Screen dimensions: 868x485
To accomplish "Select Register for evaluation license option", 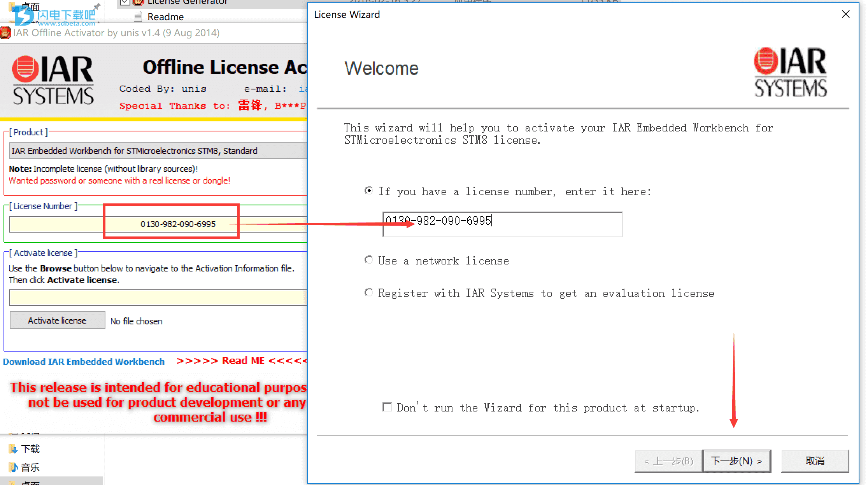I will [x=368, y=292].
